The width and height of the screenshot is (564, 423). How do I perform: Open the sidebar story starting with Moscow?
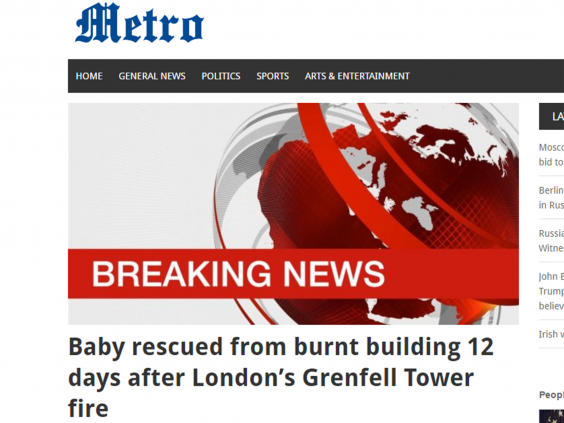pos(551,155)
